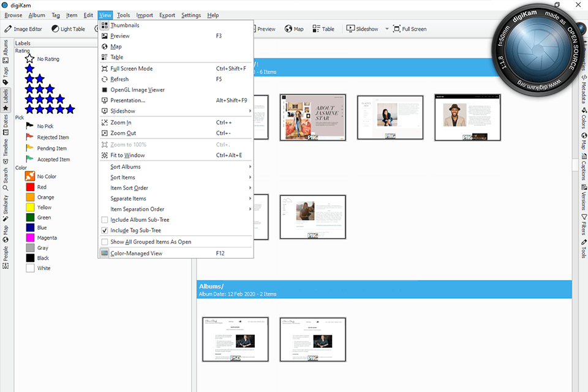Open the Captions right sidebar tab
The width and height of the screenshot is (588, 392).
point(584,167)
